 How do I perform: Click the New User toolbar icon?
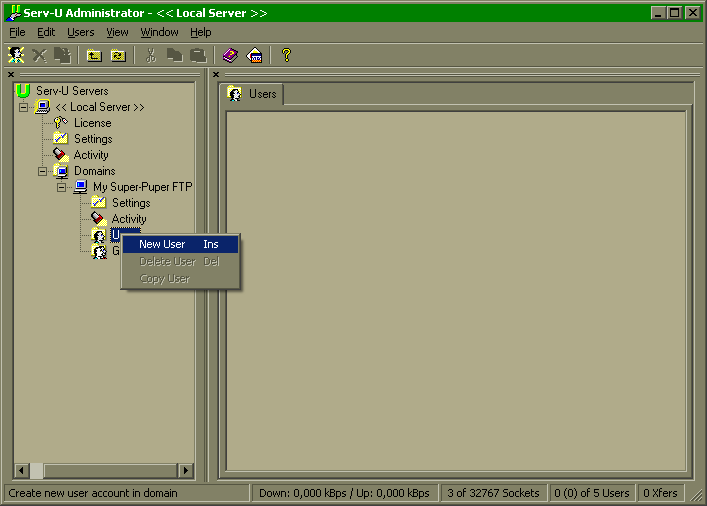coord(16,55)
